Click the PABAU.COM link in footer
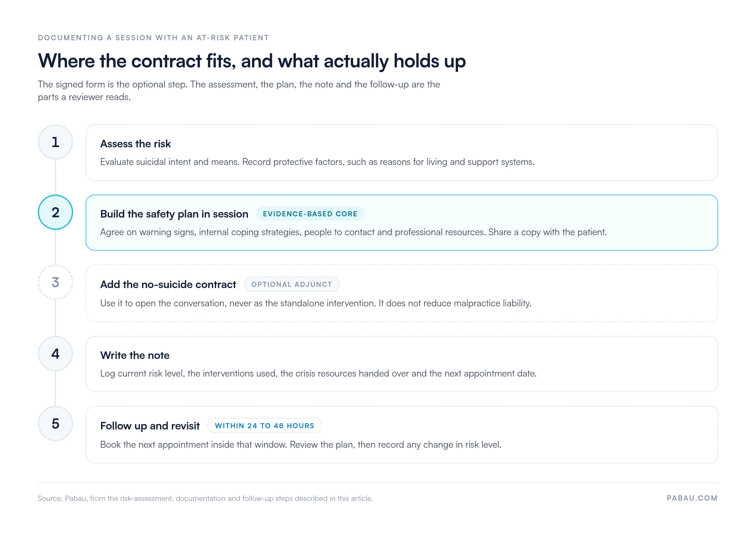 [692, 498]
